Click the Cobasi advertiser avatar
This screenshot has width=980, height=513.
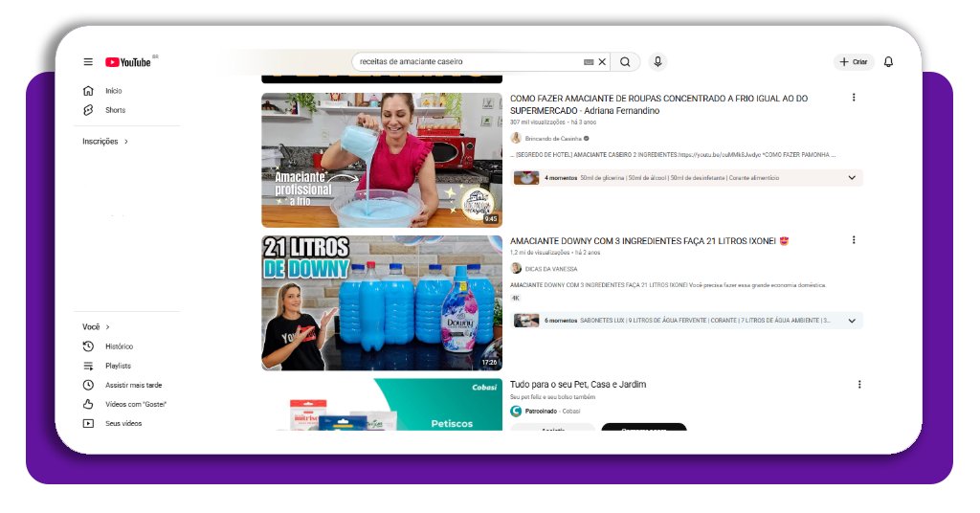pos(516,412)
